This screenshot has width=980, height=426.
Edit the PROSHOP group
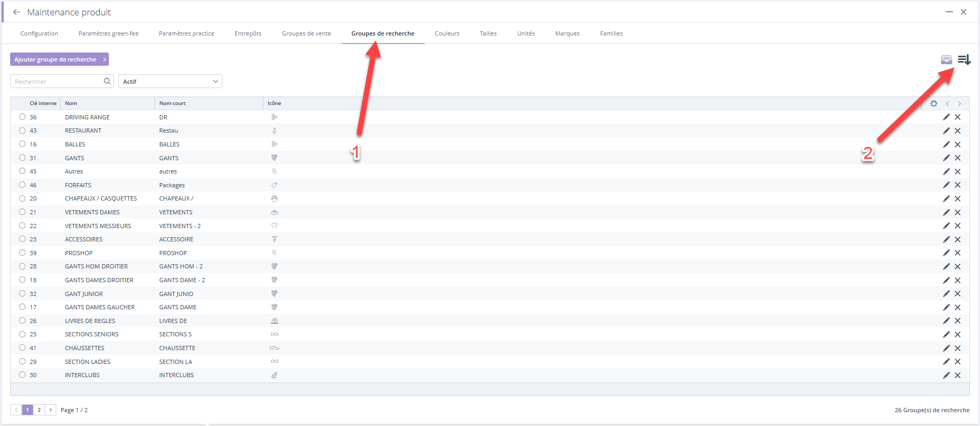tap(946, 253)
